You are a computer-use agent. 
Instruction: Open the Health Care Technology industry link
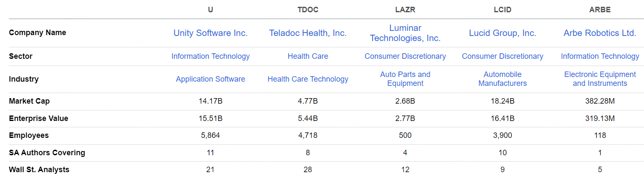pyautogui.click(x=308, y=79)
